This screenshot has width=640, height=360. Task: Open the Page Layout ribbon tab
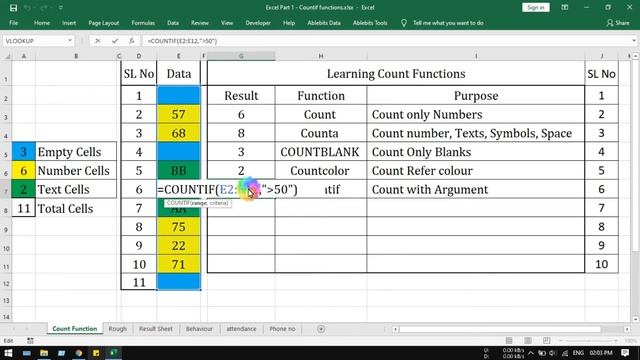[x=104, y=23]
